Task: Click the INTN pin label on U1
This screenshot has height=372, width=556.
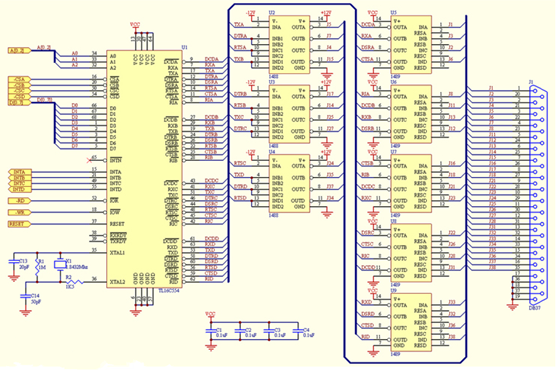Action: 116,160
